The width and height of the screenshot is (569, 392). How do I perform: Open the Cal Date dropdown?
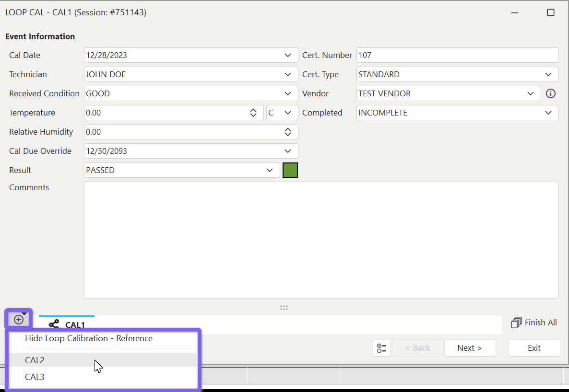click(x=287, y=55)
